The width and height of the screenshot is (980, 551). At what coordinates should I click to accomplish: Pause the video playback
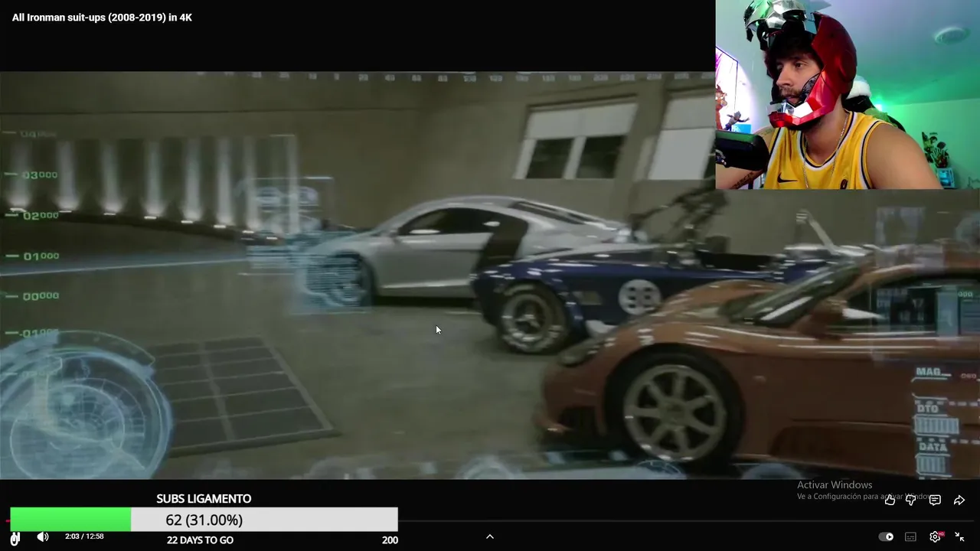pyautogui.click(x=15, y=538)
